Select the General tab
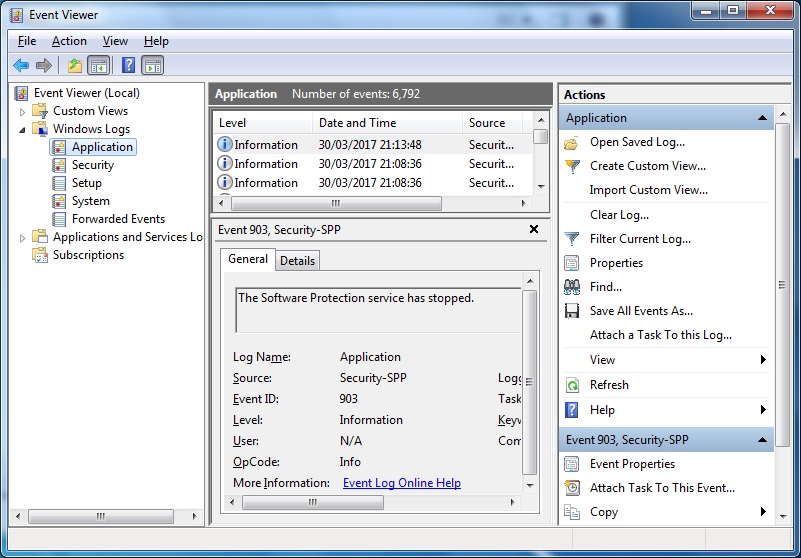 click(248, 259)
